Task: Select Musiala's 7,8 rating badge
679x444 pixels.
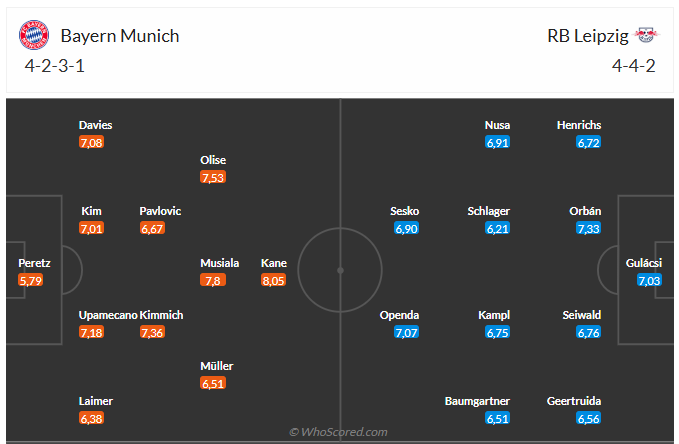Action: click(x=213, y=281)
